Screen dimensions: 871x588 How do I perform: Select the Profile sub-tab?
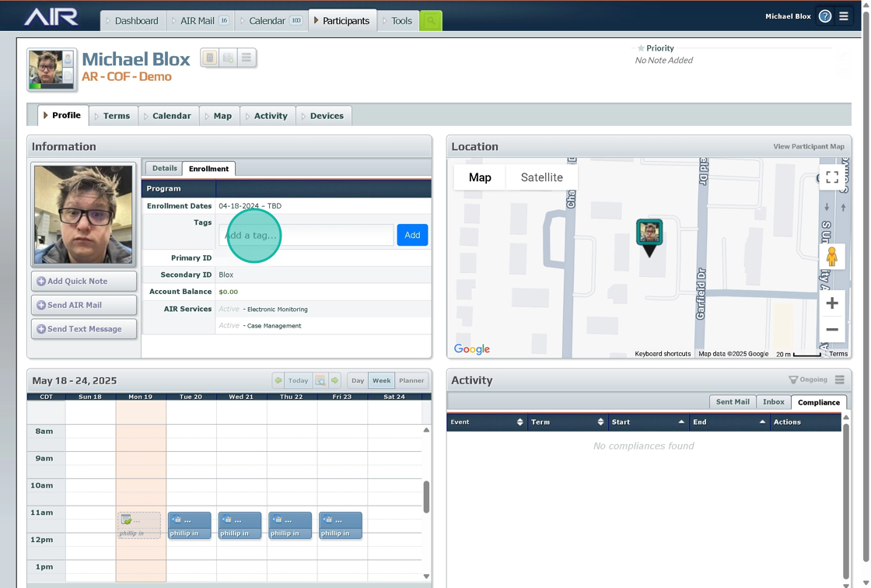[63, 115]
